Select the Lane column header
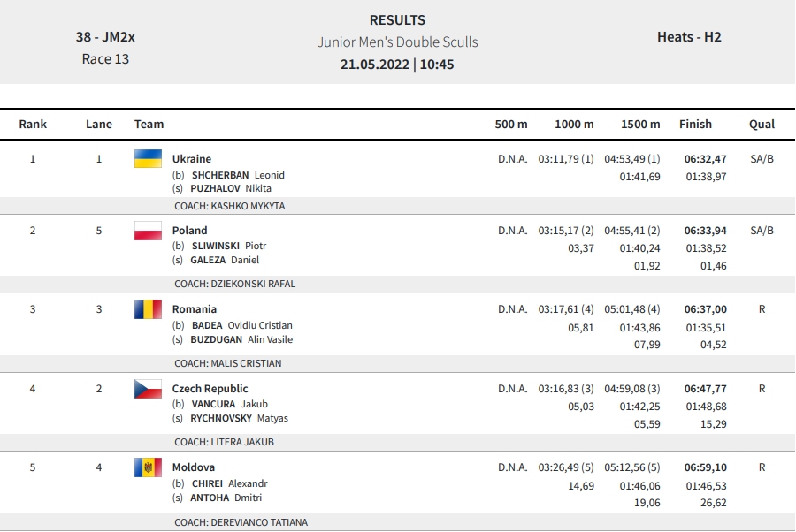 coord(99,125)
